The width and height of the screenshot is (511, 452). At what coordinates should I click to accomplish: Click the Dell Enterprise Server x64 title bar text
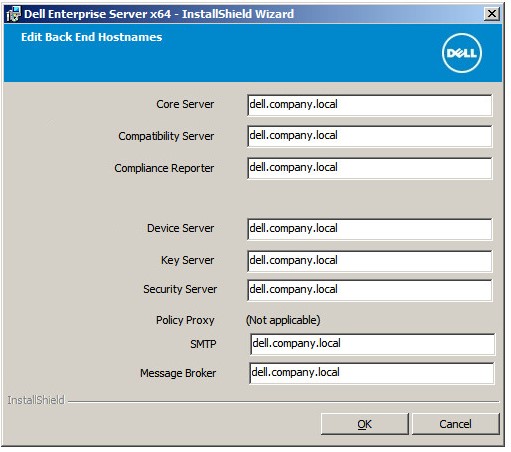[159, 14]
